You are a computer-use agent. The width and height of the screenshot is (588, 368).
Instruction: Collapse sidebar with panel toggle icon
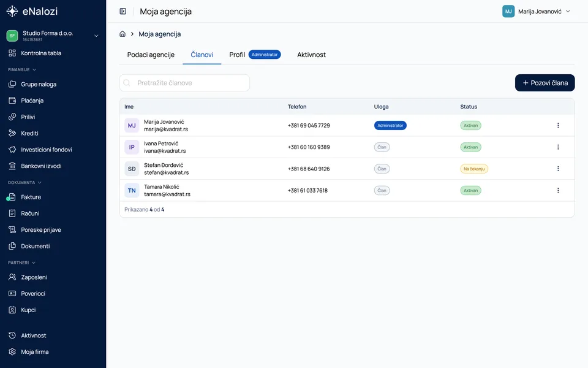[123, 11]
